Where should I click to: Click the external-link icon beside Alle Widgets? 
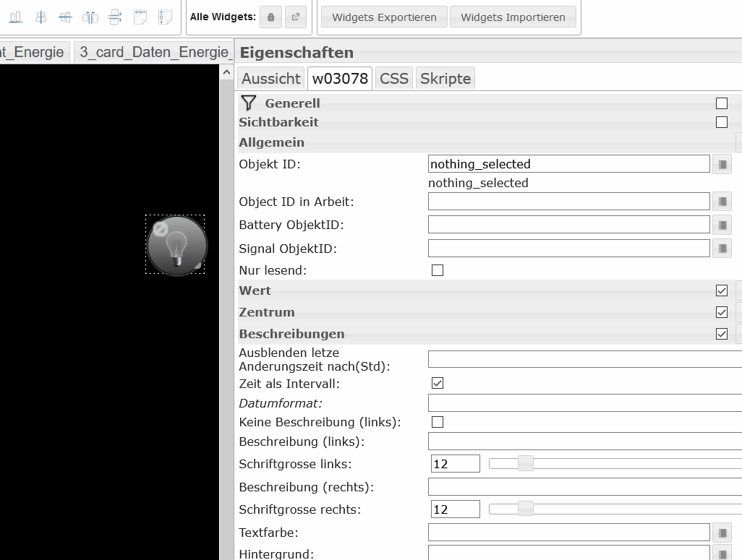click(295, 17)
